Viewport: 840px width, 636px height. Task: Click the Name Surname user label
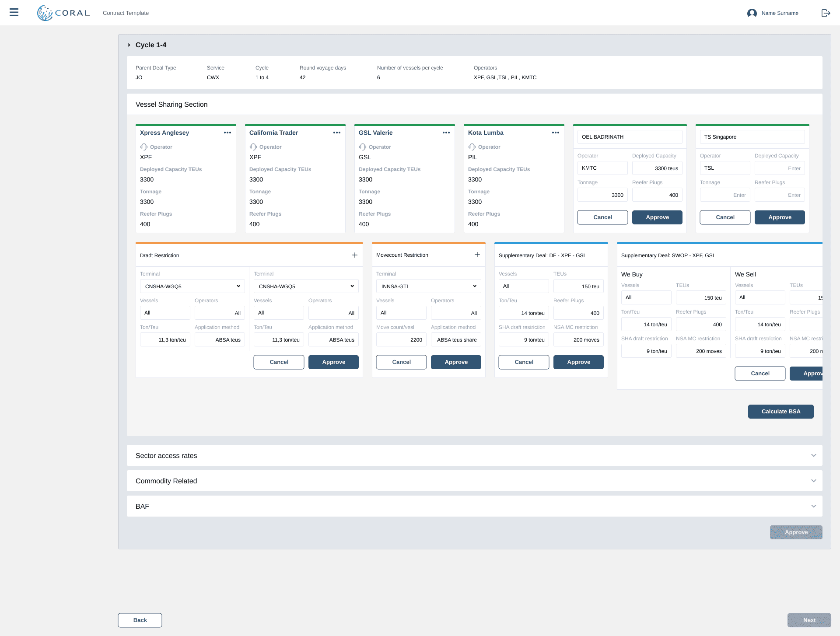780,13
